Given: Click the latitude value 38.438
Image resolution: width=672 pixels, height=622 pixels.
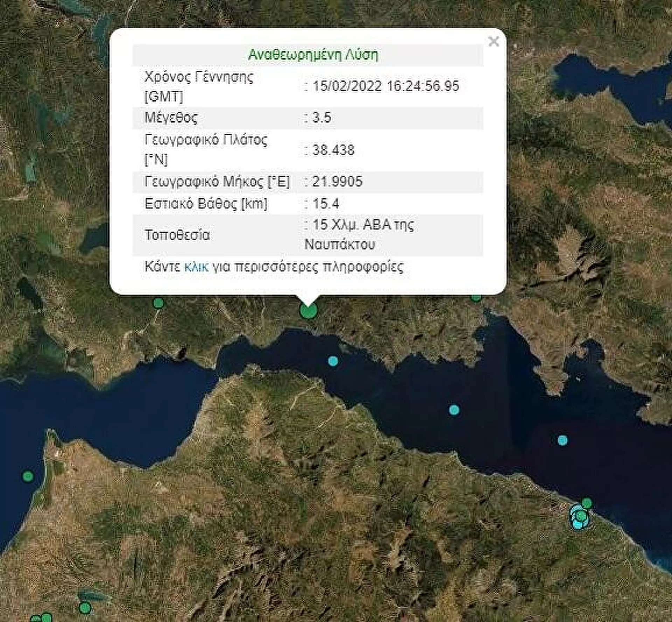Looking at the screenshot, I should (333, 150).
